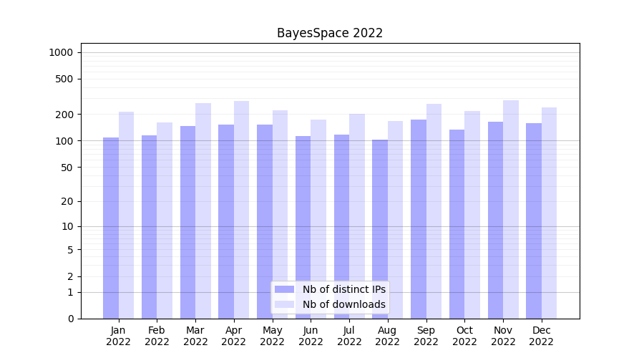Click the Nb of distinct IPs legend swatch

click(x=284, y=289)
